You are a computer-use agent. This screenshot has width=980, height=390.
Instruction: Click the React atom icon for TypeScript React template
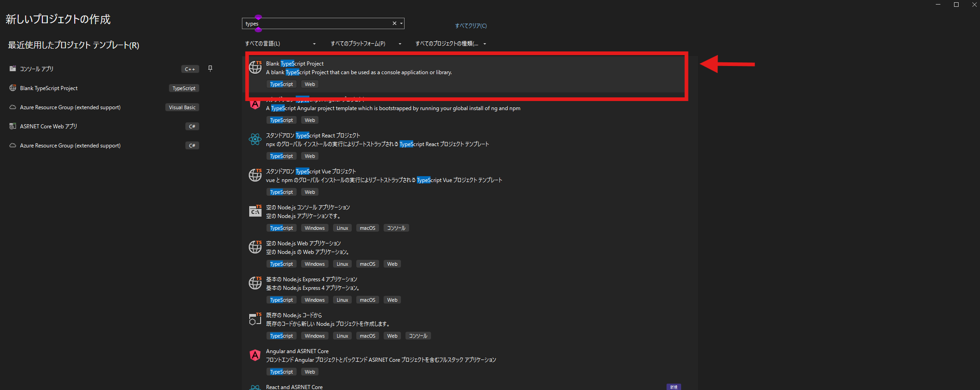coord(255,139)
